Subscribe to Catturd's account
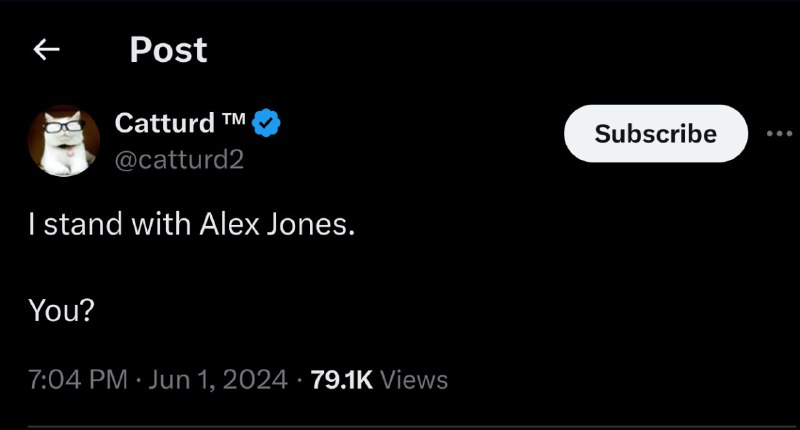 656,134
